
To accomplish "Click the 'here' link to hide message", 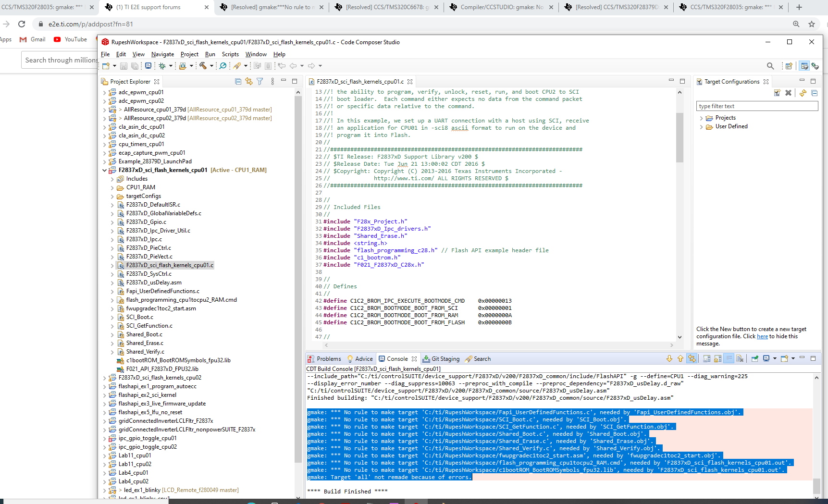I will 762,336.
